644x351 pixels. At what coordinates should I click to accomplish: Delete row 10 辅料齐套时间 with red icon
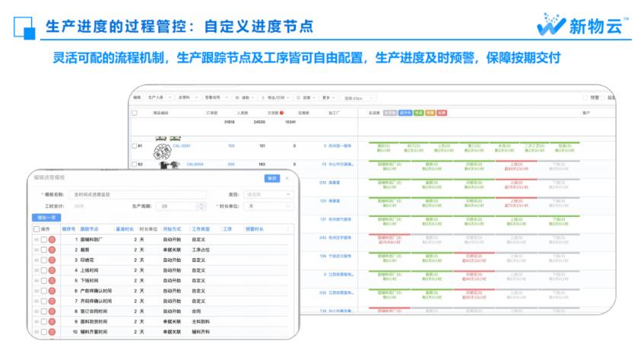(52, 332)
